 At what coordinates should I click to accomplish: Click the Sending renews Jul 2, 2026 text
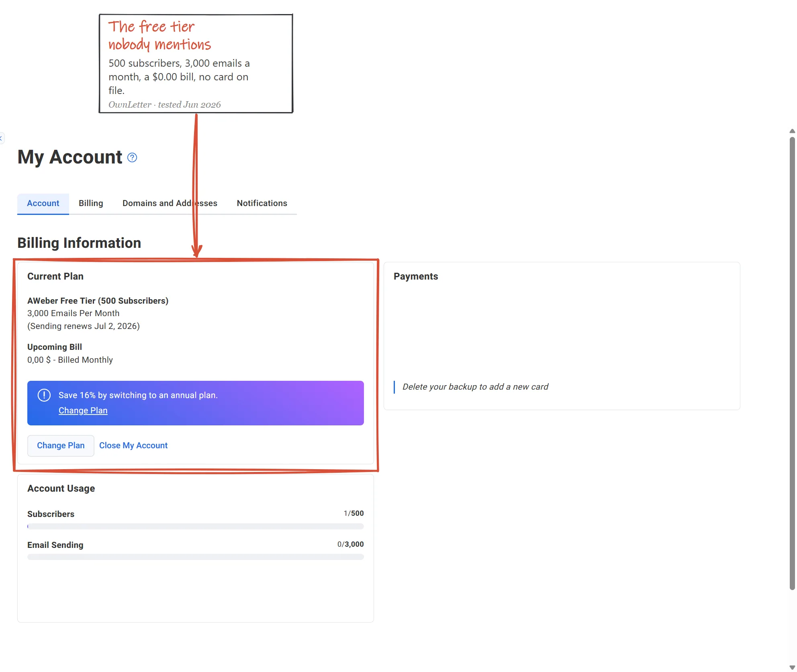tap(84, 326)
